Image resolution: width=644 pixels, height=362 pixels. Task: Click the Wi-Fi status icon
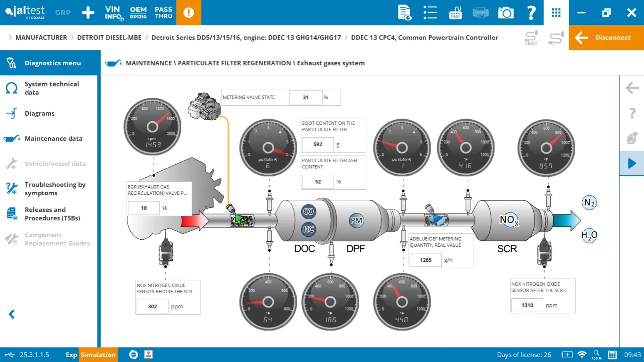pos(582,355)
